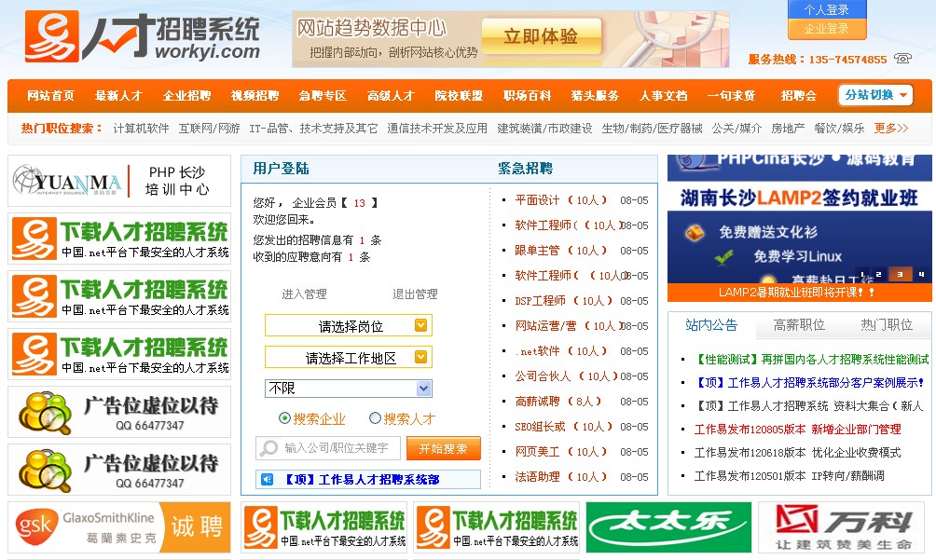Open 急聘专区 navigation item
936x560 pixels.
(323, 96)
